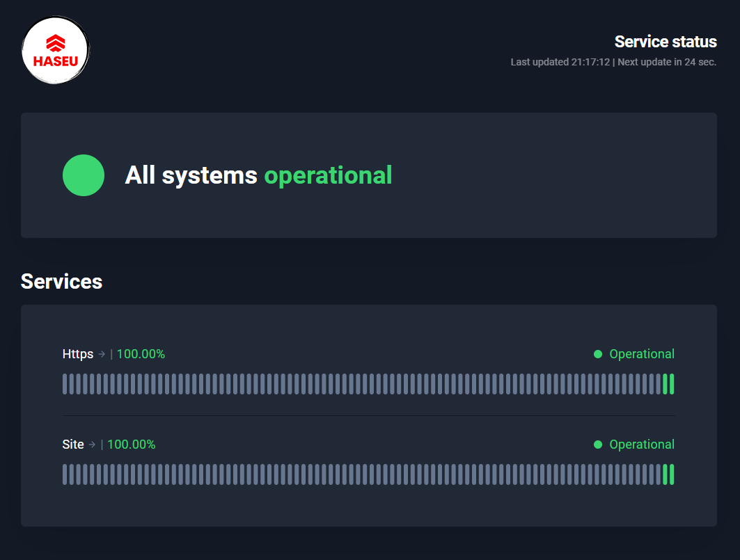Click the Services section heading
This screenshot has height=560, width=740.
[x=61, y=282]
